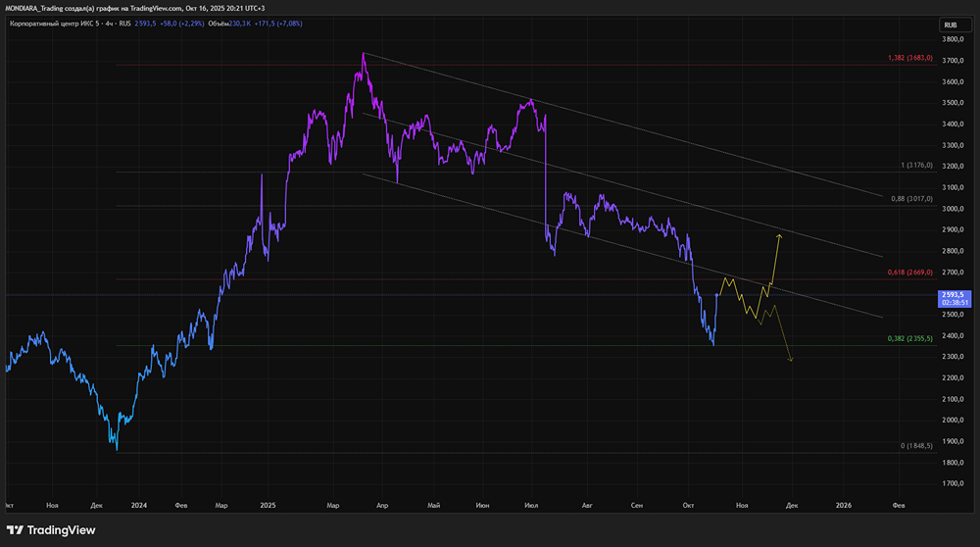This screenshot has width=980, height=547.
Task: Click the 3100,0 price axis label
Action: 953,187
